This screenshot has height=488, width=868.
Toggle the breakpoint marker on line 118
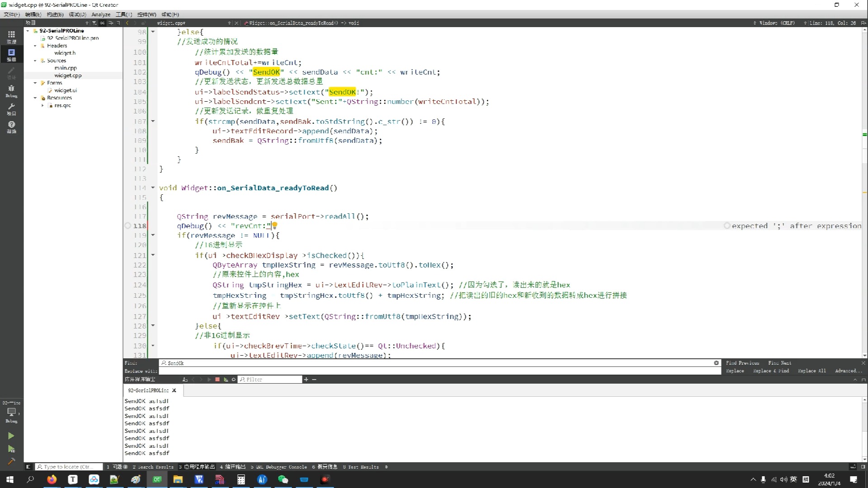coord(127,225)
